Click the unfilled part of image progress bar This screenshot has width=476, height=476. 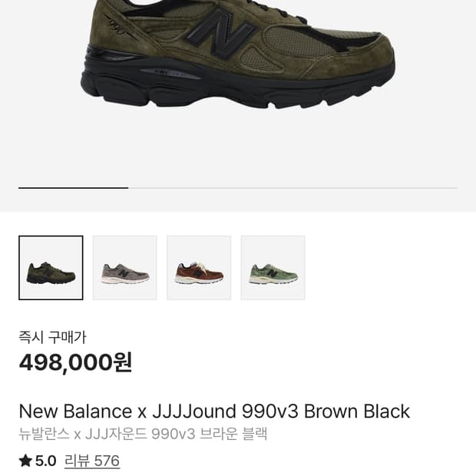click(293, 188)
